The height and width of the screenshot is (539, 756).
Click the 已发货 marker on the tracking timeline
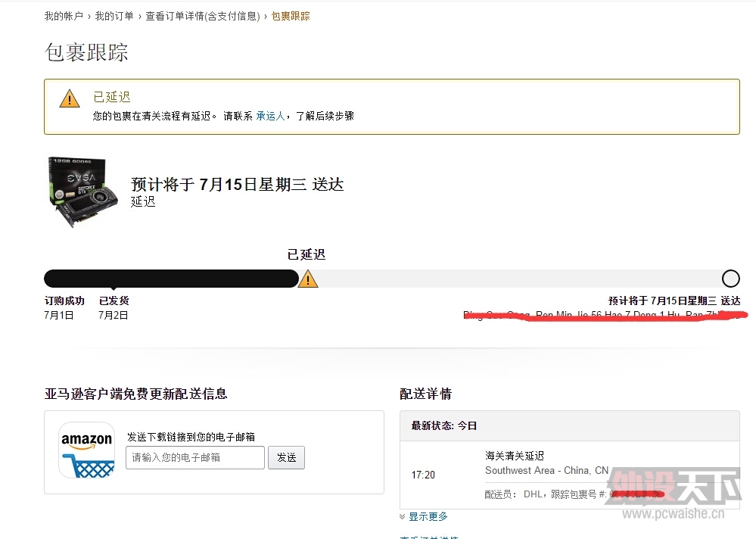(114, 301)
